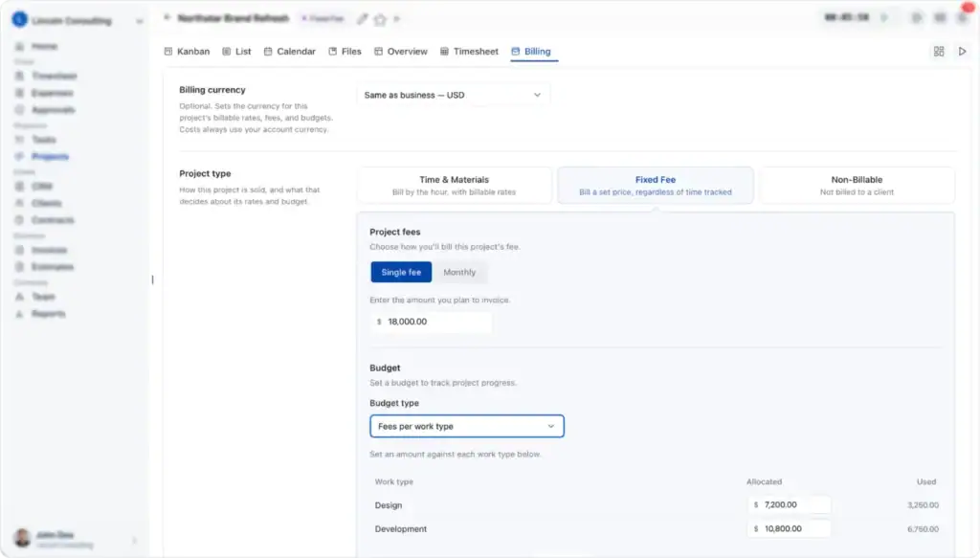Click the star favorite icon near title

[380, 19]
